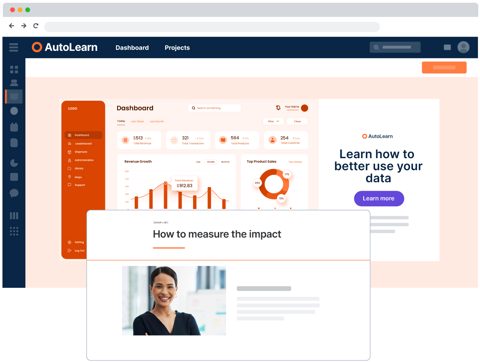Click the icon on the 584 stat card
The width and height of the screenshot is (480, 362).
click(223, 140)
